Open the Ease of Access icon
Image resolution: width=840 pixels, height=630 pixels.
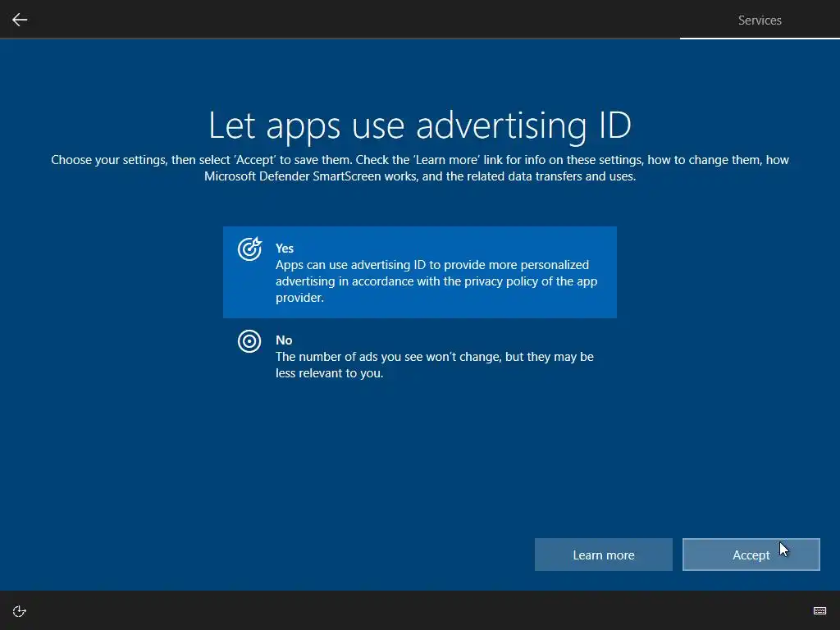[20, 611]
